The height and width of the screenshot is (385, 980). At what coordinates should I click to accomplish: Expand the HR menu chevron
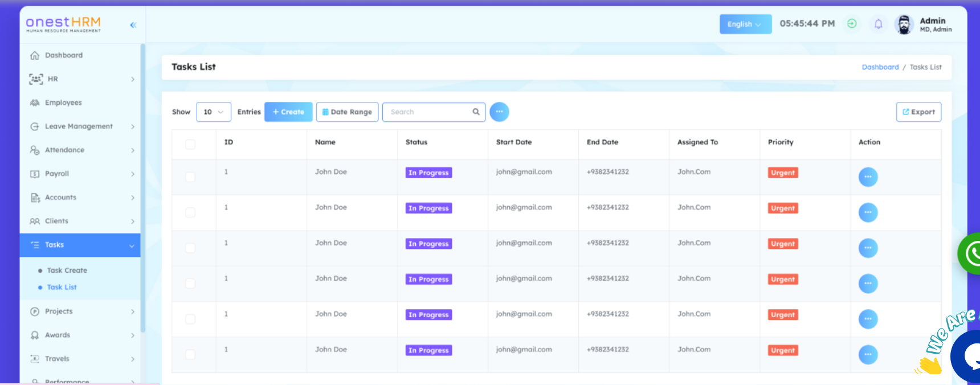(x=132, y=79)
